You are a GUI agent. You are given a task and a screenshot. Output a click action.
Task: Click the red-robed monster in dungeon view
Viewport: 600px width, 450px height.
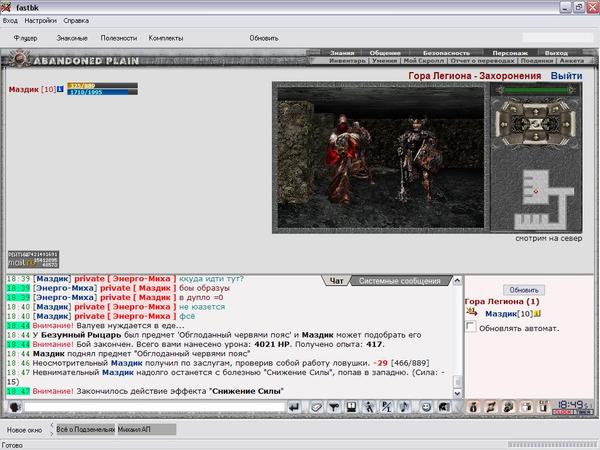(344, 161)
